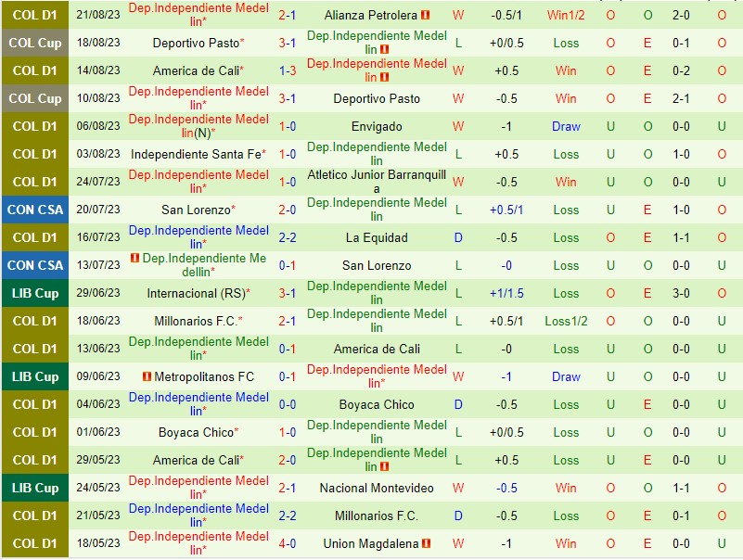This screenshot has height=560, width=743.
Task: Click red card icon in 13/07/23 home team
Action: click(x=135, y=258)
